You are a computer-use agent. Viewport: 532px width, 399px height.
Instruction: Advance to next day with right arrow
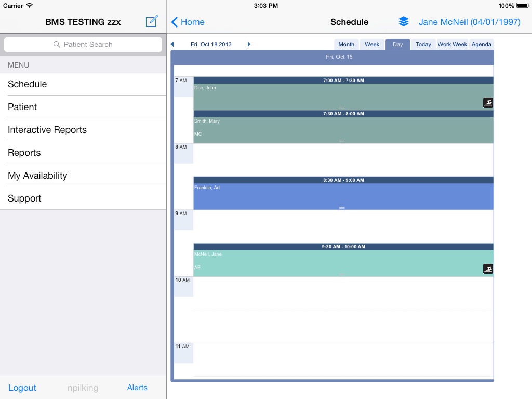(249, 44)
